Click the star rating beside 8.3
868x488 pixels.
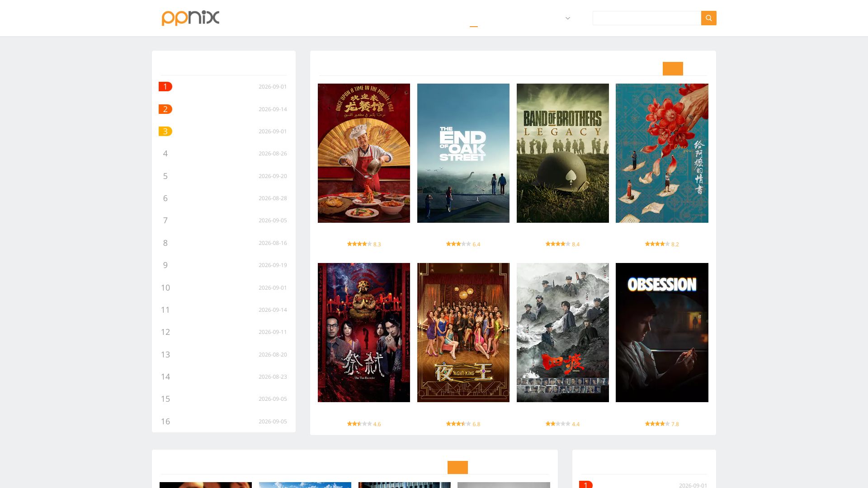pyautogui.click(x=359, y=244)
